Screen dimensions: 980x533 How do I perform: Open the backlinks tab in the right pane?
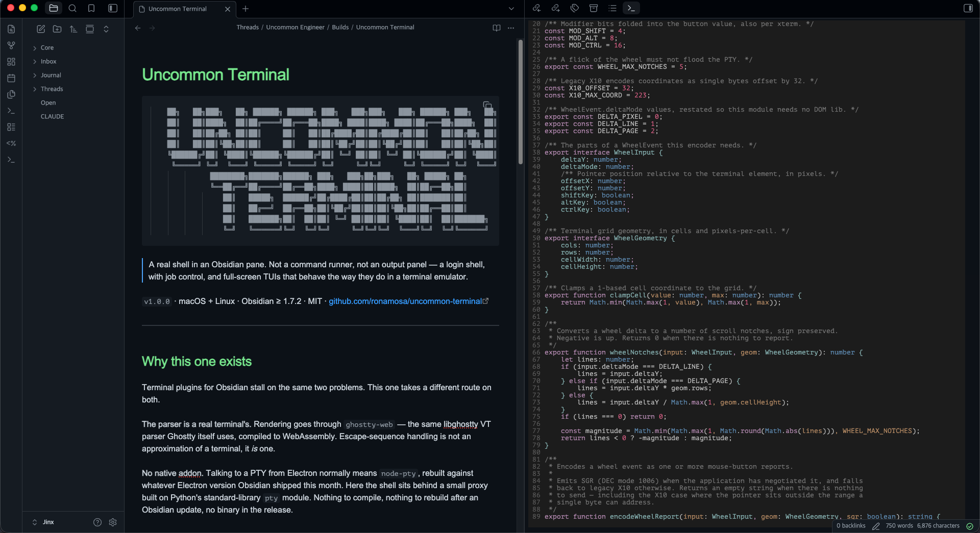537,8
